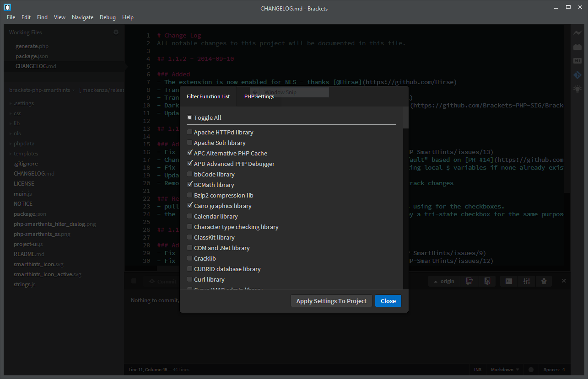Image resolution: width=588 pixels, height=379 pixels.
Task: Check Character type checking library
Action: (x=190, y=227)
